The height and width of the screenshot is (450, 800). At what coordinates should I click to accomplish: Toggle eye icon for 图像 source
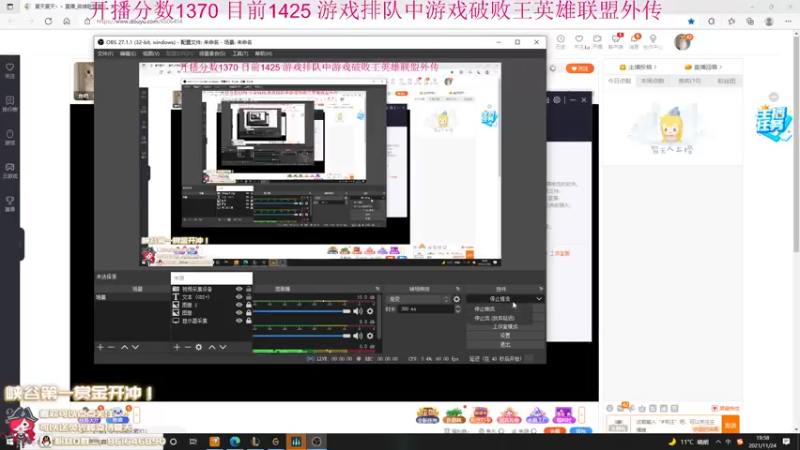tap(239, 313)
